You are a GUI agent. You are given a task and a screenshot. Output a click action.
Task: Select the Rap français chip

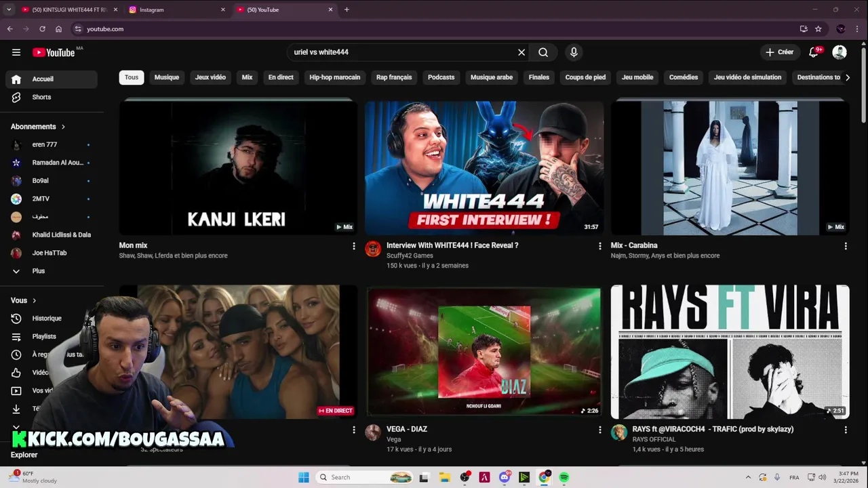pos(394,77)
